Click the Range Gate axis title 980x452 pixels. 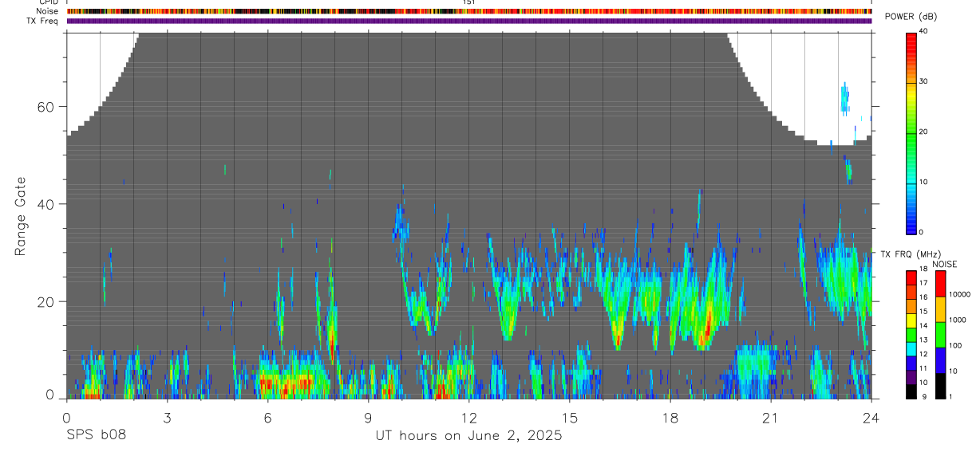[x=21, y=217]
